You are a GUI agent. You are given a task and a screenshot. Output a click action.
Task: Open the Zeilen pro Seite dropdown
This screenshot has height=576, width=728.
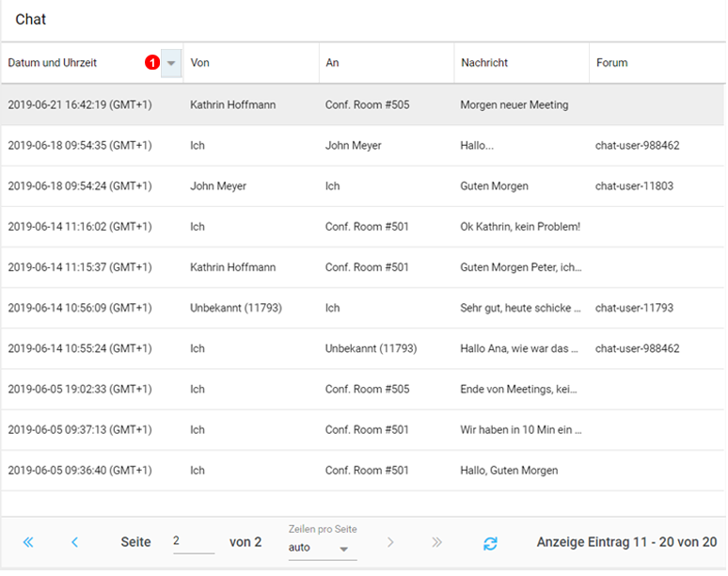coord(322,548)
